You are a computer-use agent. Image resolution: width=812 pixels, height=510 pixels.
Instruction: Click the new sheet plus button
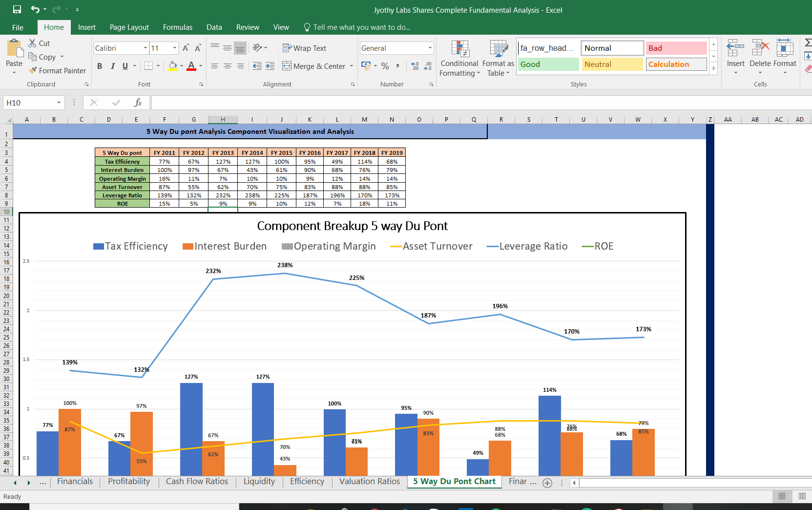tap(547, 483)
